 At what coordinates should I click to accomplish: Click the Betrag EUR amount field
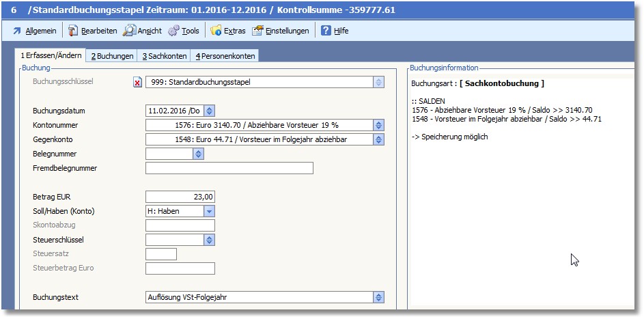(180, 197)
